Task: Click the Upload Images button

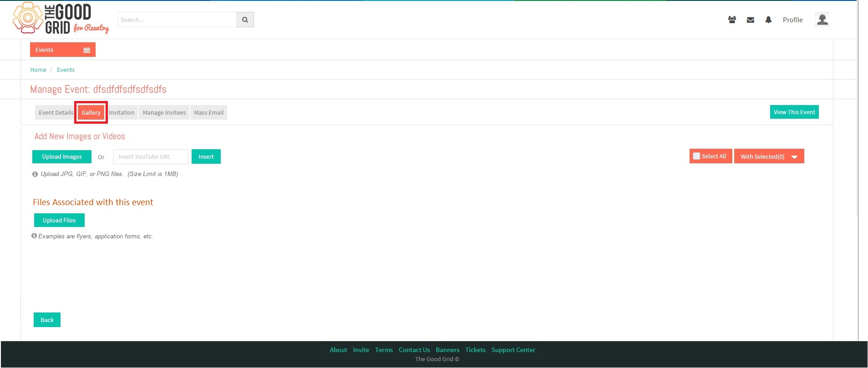Action: tap(62, 156)
